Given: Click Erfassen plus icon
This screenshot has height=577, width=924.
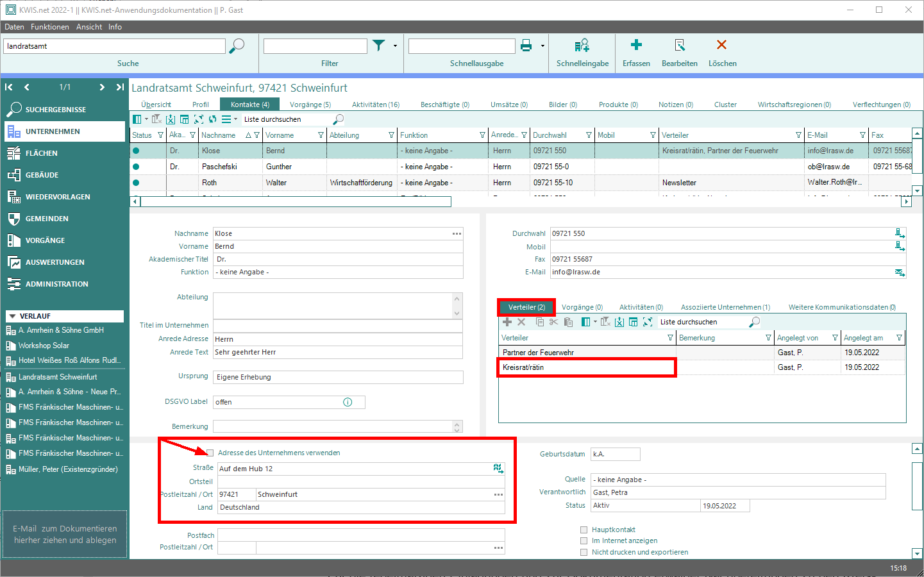Looking at the screenshot, I should click(x=636, y=44).
